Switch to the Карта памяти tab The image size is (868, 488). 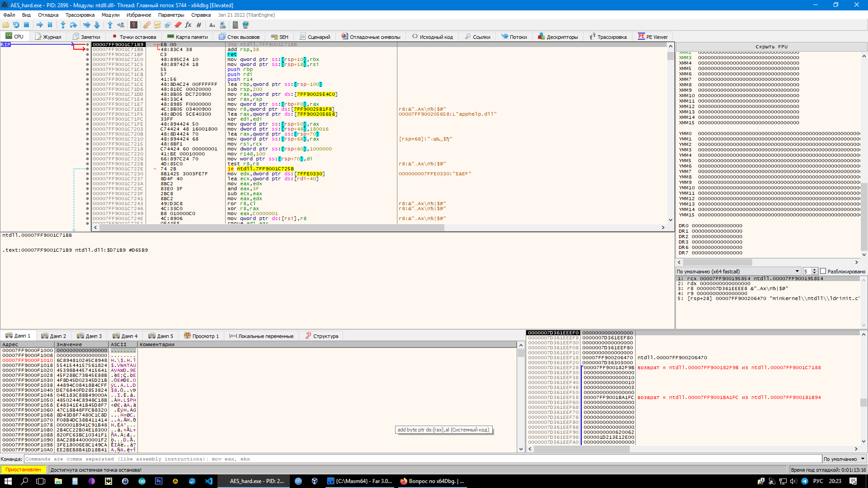point(188,37)
